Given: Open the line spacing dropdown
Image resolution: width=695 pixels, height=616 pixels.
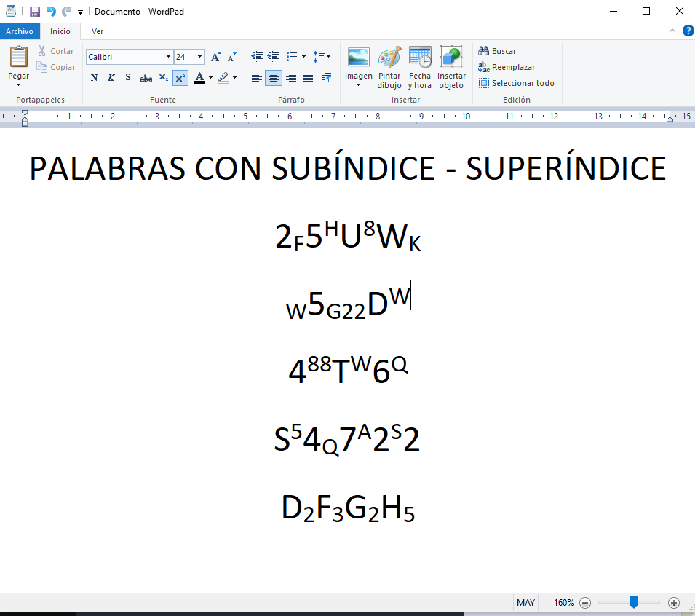Looking at the screenshot, I should click(321, 56).
